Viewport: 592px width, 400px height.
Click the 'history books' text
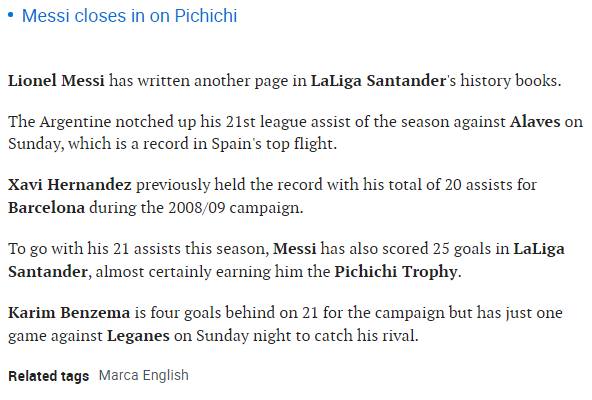(x=509, y=81)
